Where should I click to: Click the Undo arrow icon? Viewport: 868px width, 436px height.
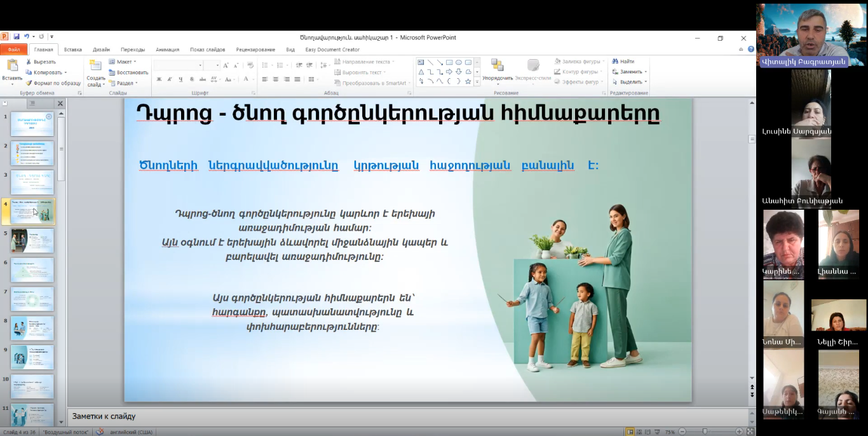(27, 37)
